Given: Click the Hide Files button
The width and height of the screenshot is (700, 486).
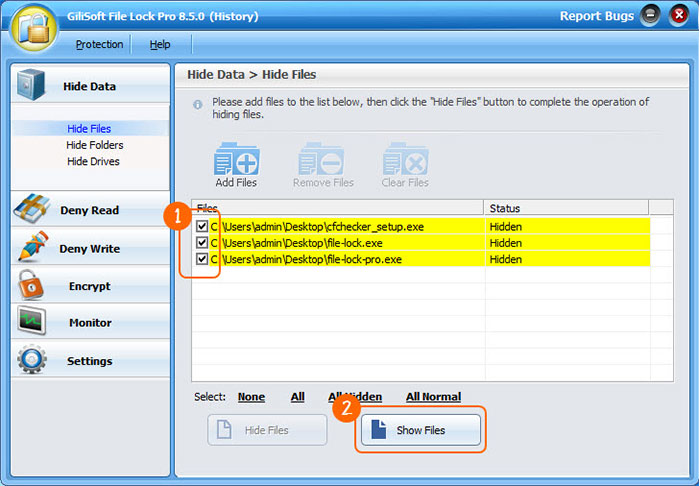Looking at the screenshot, I should pos(267,430).
